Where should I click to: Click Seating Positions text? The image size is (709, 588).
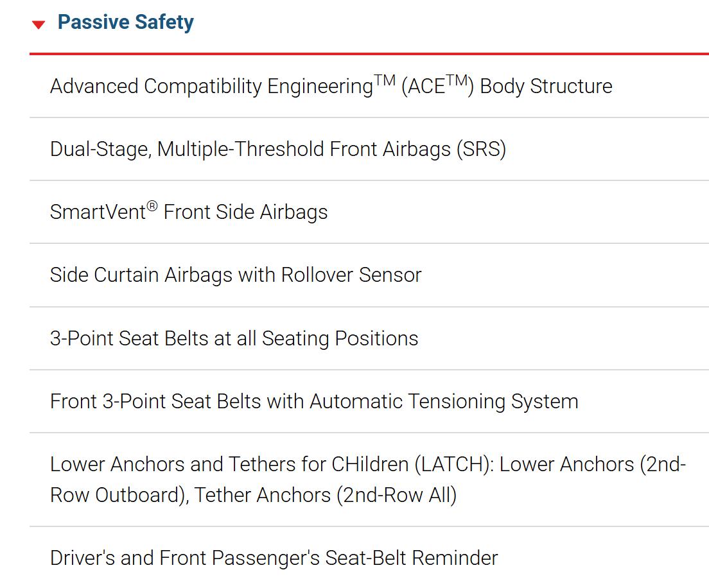[340, 338]
